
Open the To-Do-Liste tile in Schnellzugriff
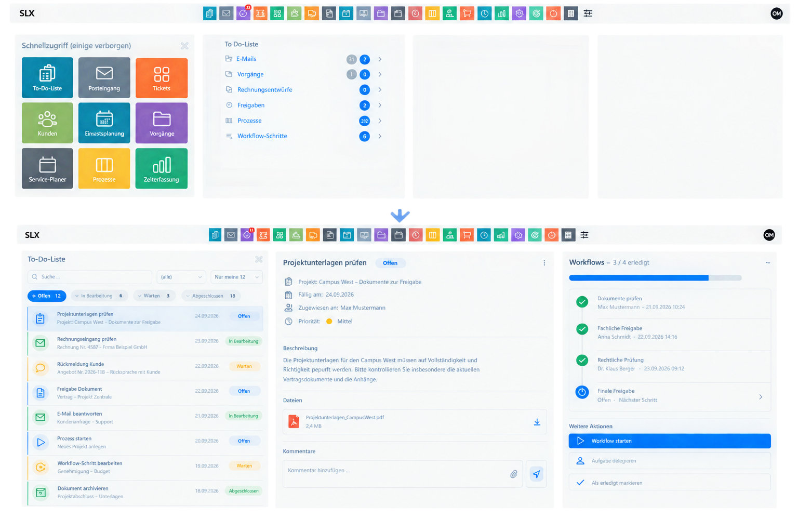(47, 77)
